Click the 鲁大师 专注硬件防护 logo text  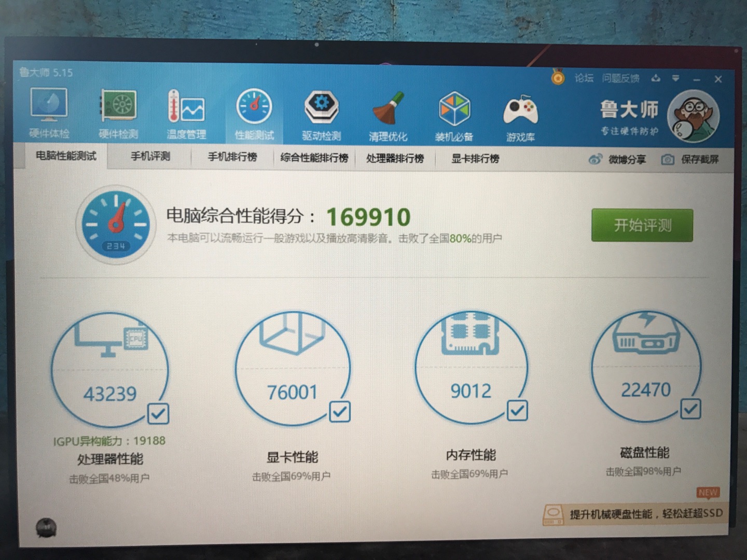629,118
